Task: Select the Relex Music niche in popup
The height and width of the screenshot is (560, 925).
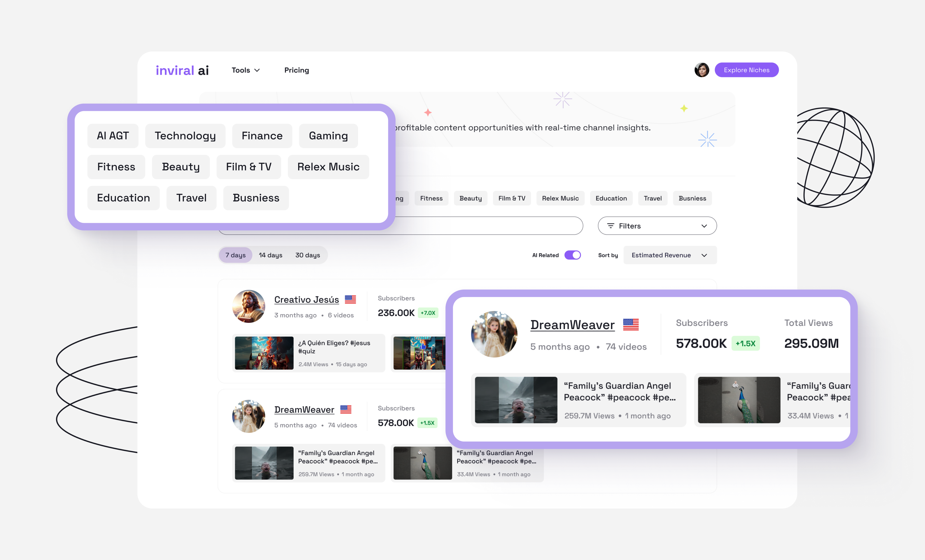Action: point(328,167)
